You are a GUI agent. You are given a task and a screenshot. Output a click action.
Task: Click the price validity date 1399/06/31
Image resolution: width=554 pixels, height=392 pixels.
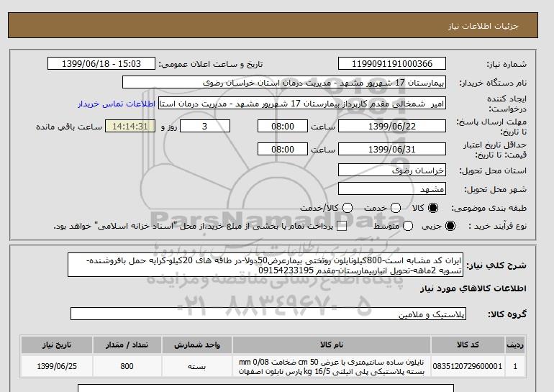coord(392,150)
